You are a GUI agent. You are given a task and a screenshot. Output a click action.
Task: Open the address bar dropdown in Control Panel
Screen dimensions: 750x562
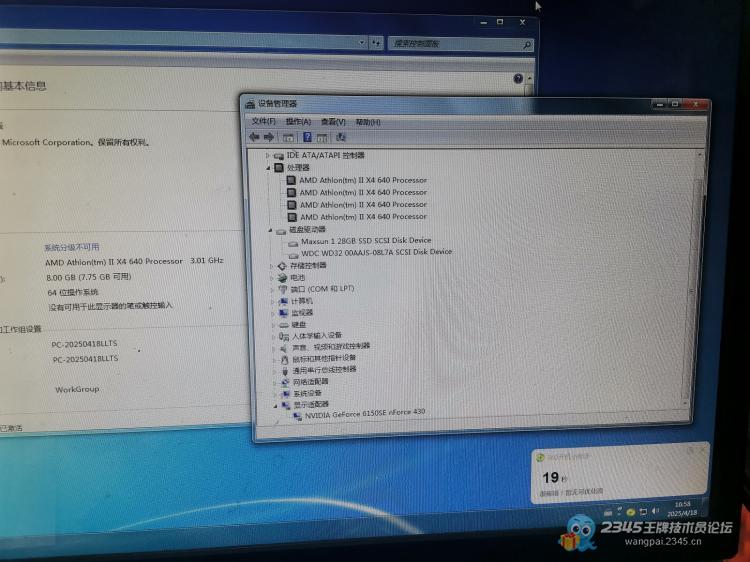[x=362, y=43]
